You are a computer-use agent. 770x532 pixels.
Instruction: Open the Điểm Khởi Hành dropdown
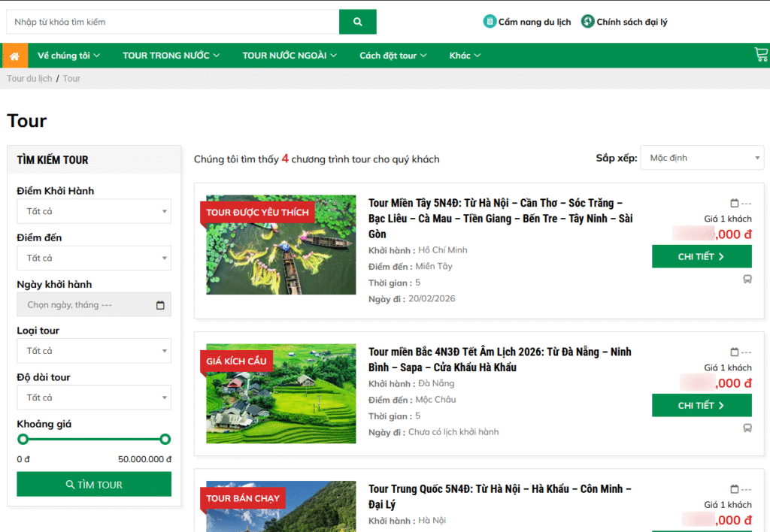point(94,211)
